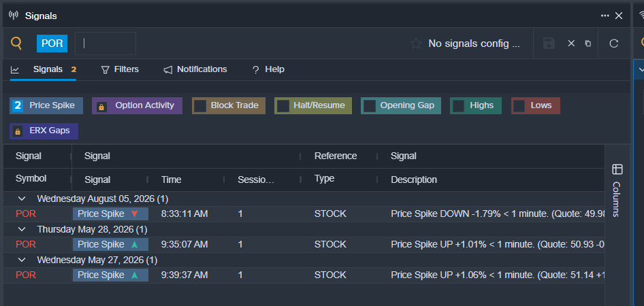Sort by the Time column header

click(172, 180)
